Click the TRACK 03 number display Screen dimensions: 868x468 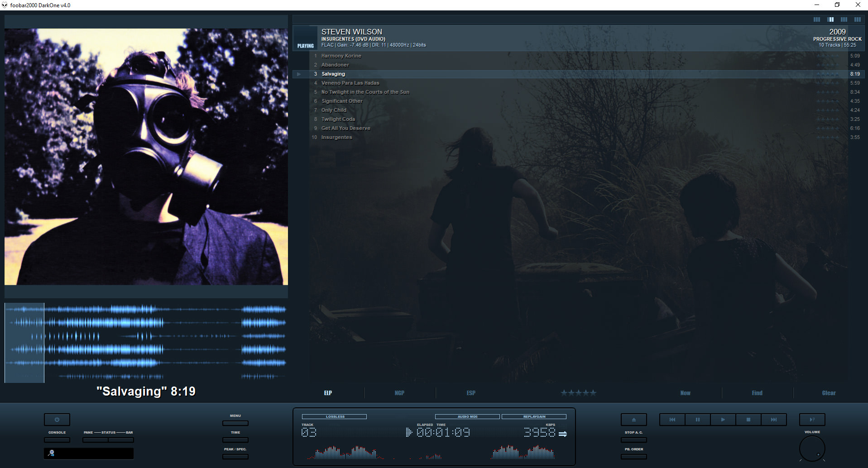309,433
